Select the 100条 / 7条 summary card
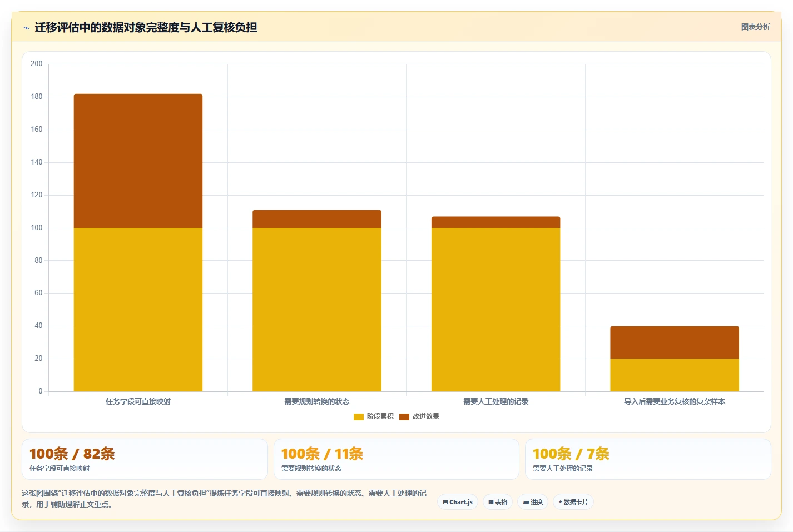The height and width of the screenshot is (532, 793). (648, 459)
